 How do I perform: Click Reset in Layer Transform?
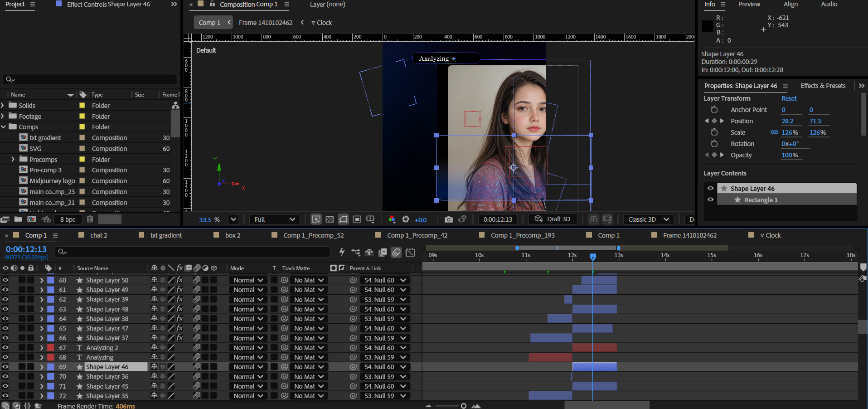tap(789, 98)
